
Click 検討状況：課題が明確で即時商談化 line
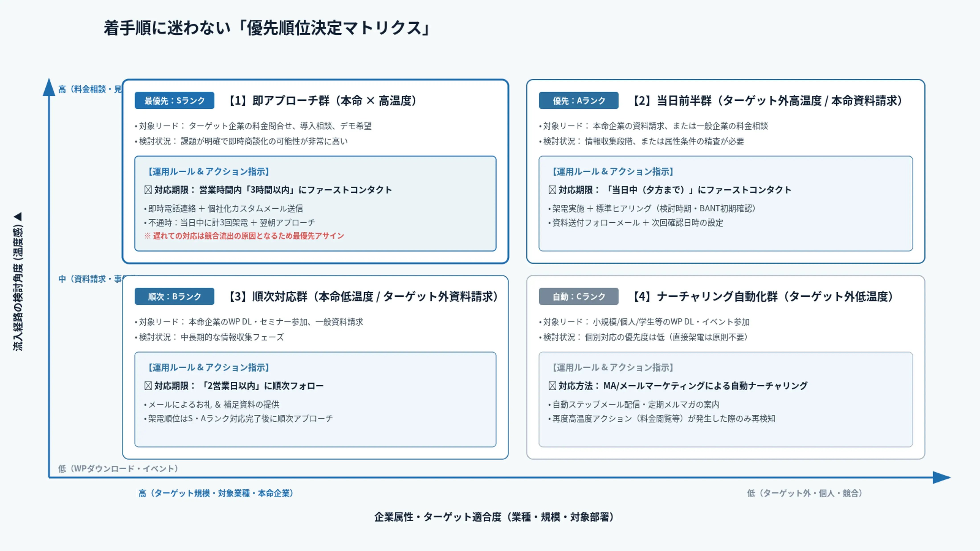241,141
